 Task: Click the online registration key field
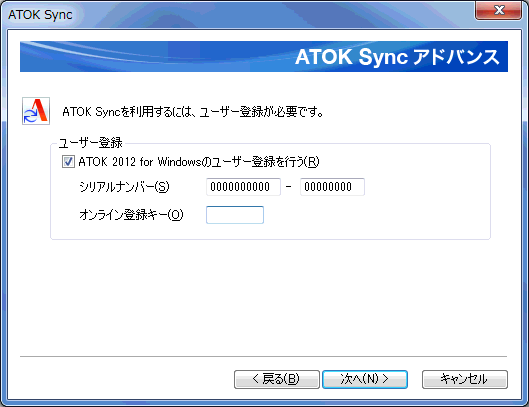pyautogui.click(x=235, y=215)
